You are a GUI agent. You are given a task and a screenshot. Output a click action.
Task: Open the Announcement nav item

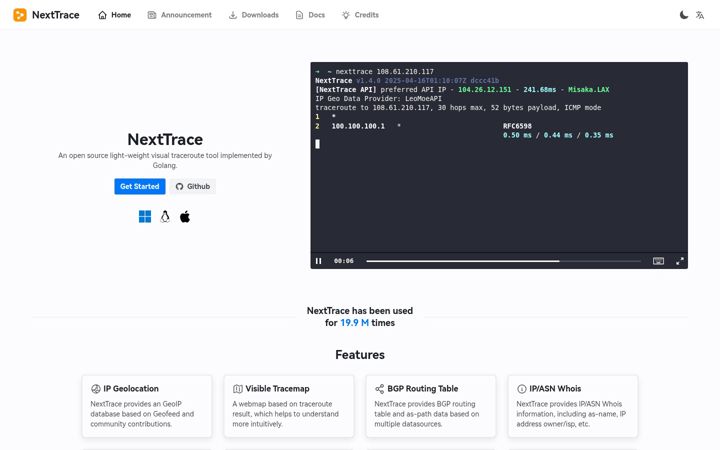click(x=180, y=15)
